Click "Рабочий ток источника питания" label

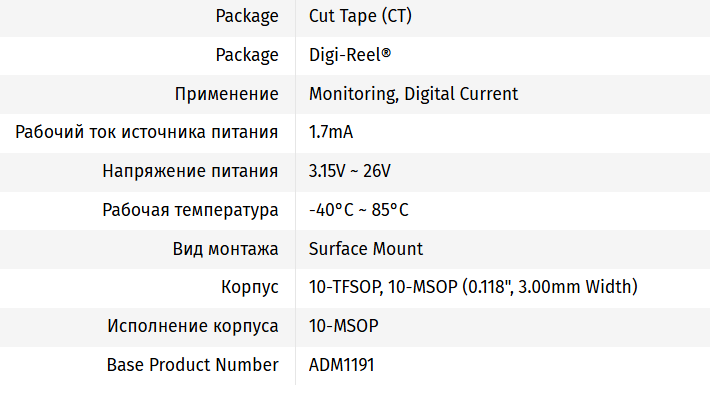[x=147, y=132]
